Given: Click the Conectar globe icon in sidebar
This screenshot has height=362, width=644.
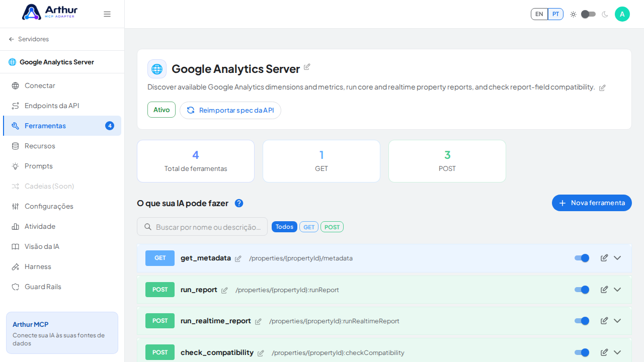Looking at the screenshot, I should click(16, 85).
